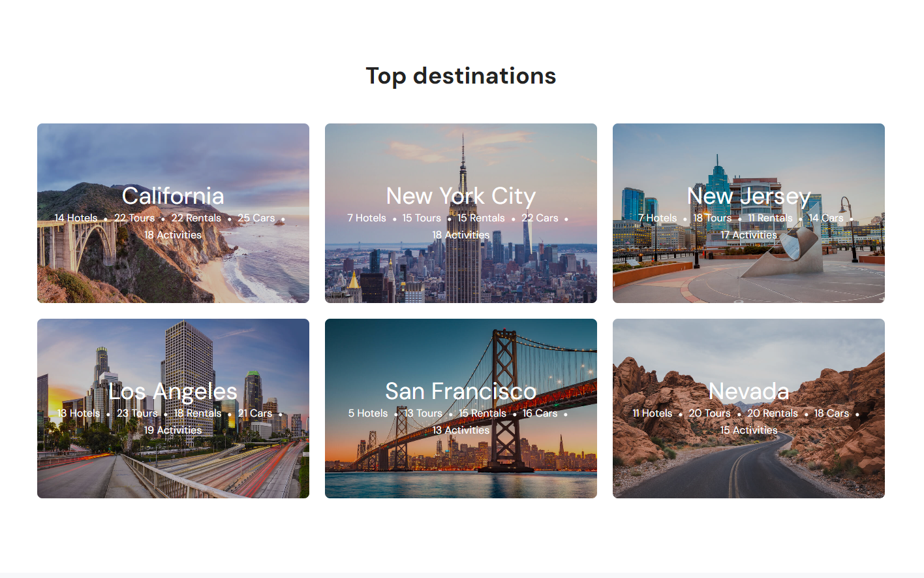924x578 pixels.
Task: Select 14 Hotels under California
Action: (x=76, y=218)
